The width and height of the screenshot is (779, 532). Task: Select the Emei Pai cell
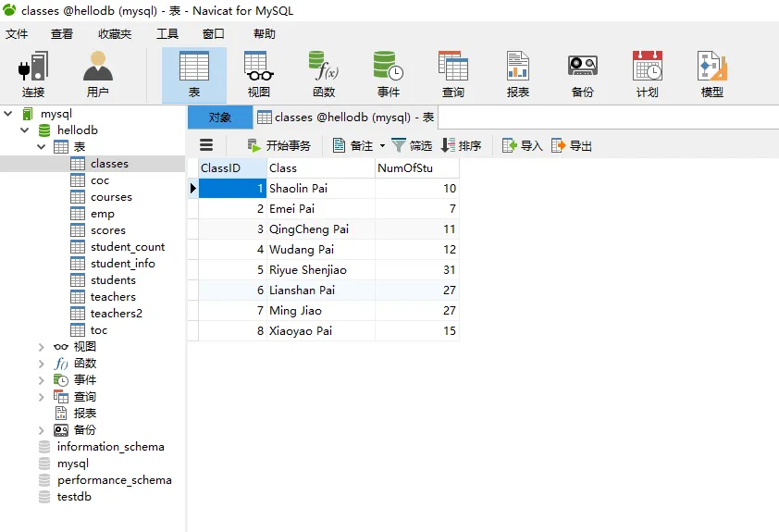[321, 208]
